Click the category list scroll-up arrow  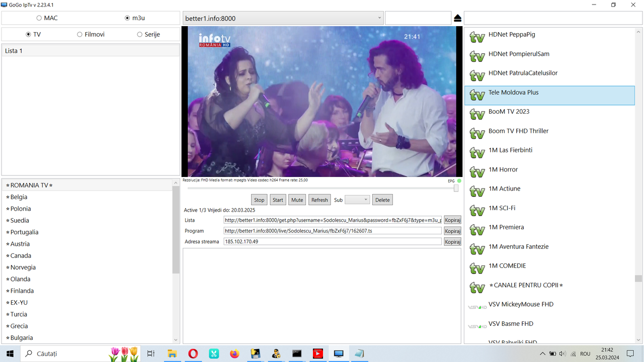pos(176,182)
